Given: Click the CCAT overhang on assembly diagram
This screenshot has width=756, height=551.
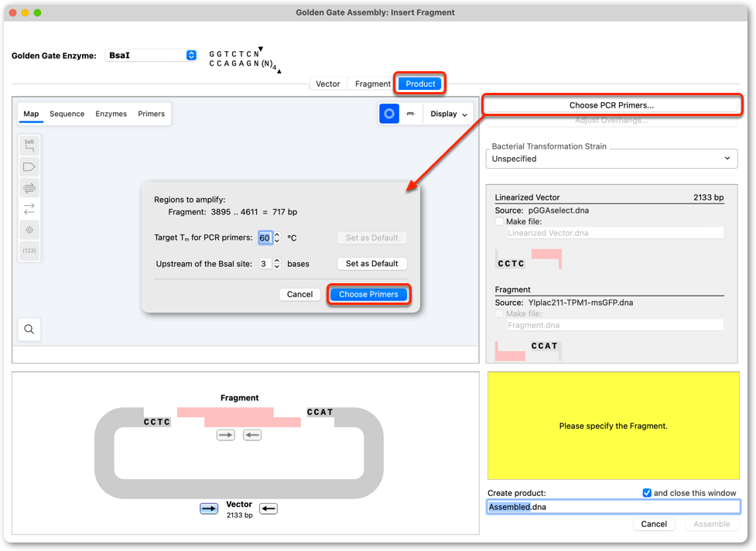Looking at the screenshot, I should pos(320,412).
